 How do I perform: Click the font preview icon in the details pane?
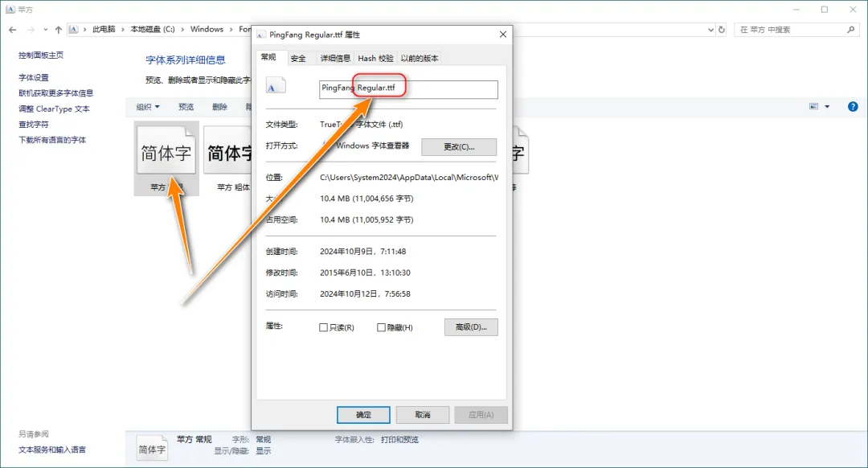coord(152,448)
